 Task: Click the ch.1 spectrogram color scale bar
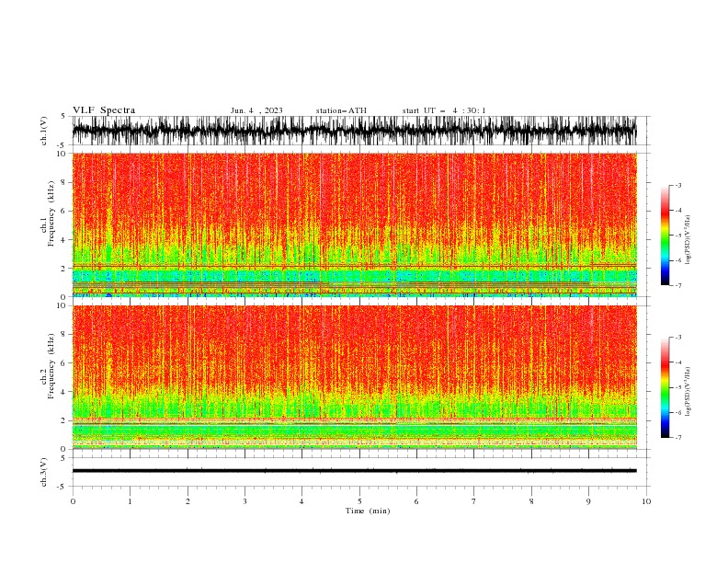[665, 236]
